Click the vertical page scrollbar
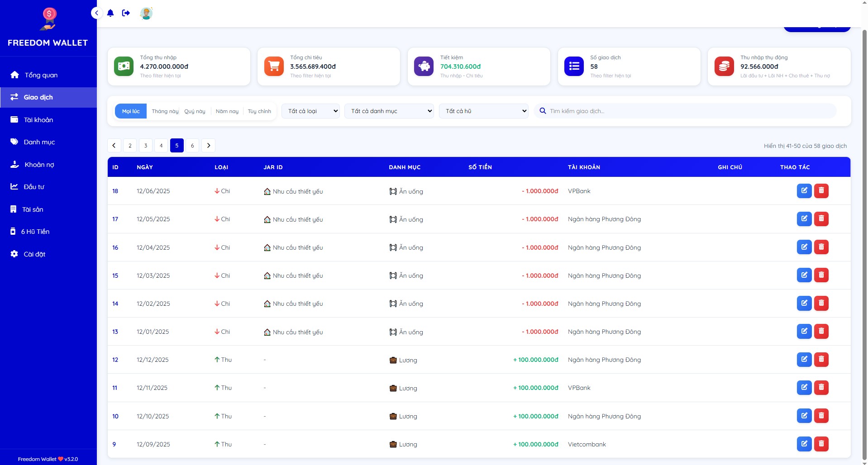 coord(864,226)
